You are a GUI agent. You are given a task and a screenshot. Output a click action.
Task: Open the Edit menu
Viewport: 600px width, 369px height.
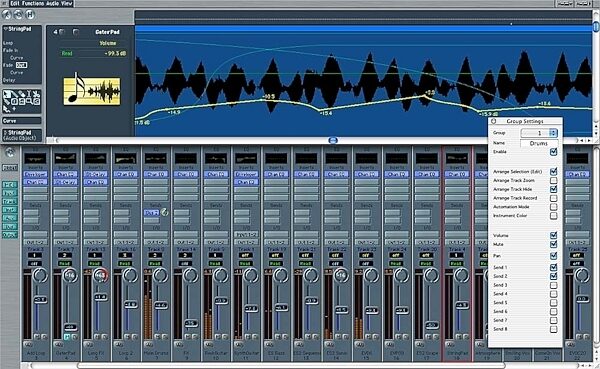(x=15, y=3)
